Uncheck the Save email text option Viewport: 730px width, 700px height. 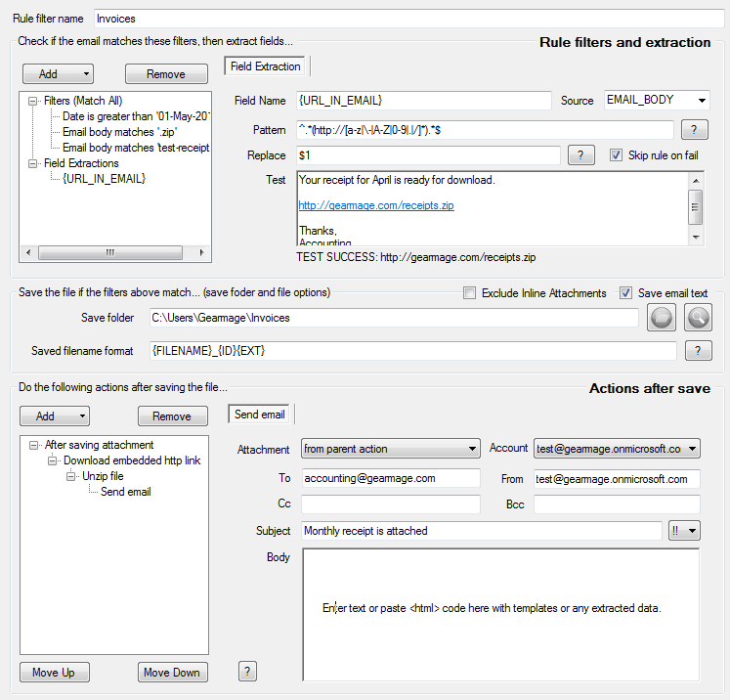click(625, 293)
